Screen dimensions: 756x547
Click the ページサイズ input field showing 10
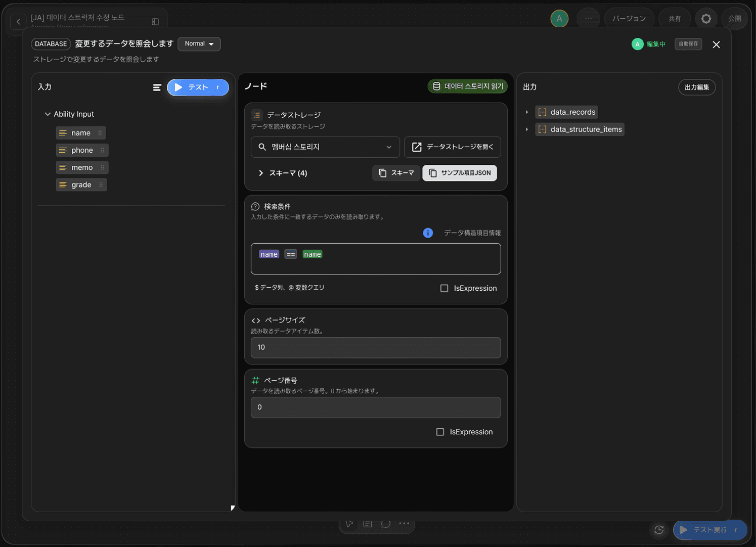point(376,347)
